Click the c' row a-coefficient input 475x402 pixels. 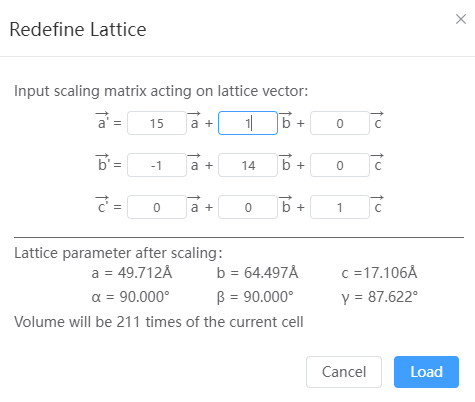[x=157, y=207]
